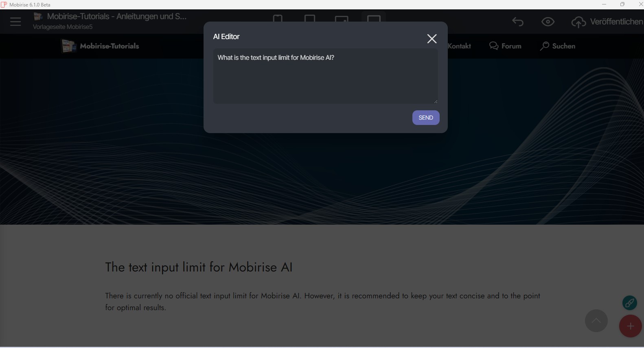Click the teal paintbrush style icon

click(630, 303)
